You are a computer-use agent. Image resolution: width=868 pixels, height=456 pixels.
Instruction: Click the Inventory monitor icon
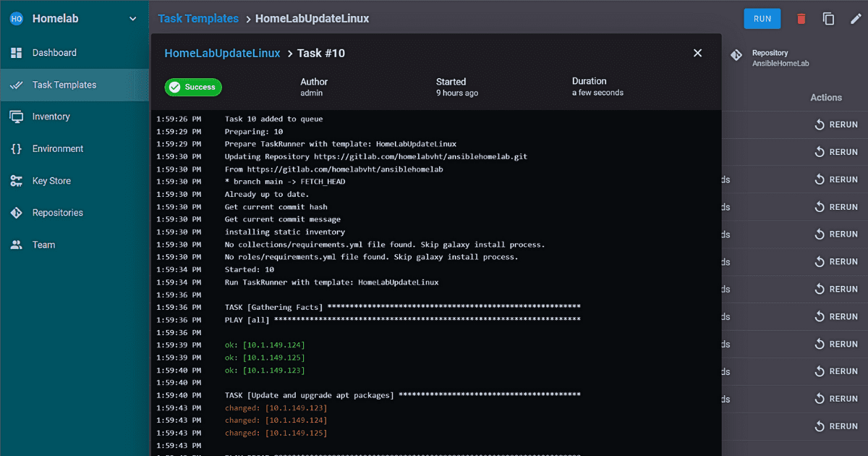click(x=16, y=117)
